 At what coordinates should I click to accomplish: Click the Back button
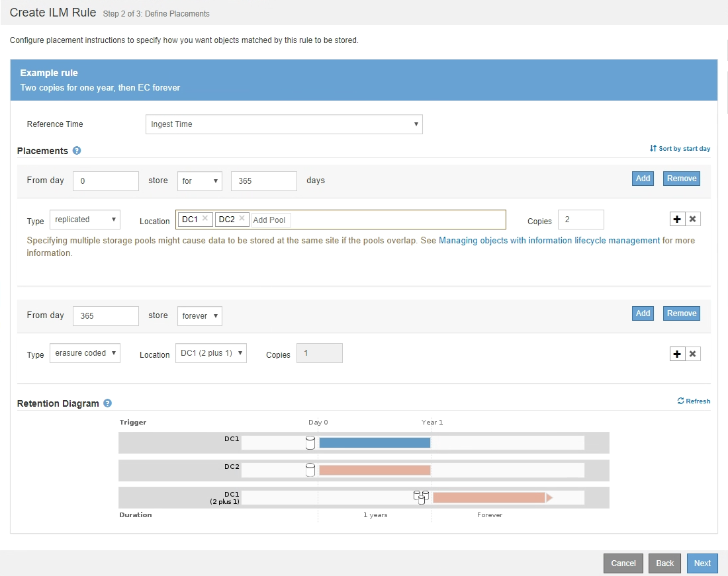[664, 563]
